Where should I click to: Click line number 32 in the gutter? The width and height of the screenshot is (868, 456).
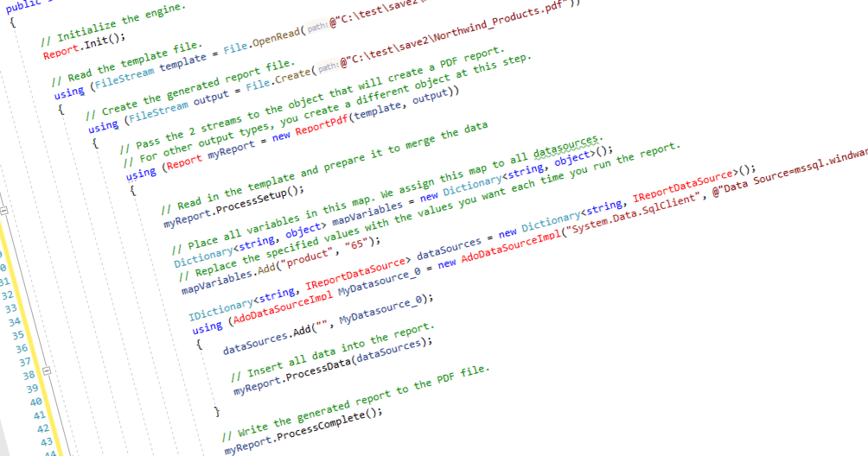click(8, 295)
